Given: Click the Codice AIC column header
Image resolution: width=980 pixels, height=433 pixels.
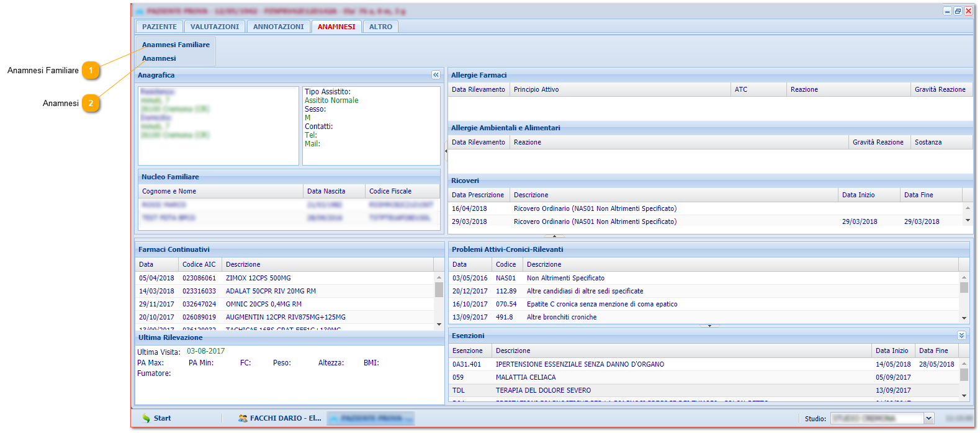Looking at the screenshot, I should click(200, 264).
